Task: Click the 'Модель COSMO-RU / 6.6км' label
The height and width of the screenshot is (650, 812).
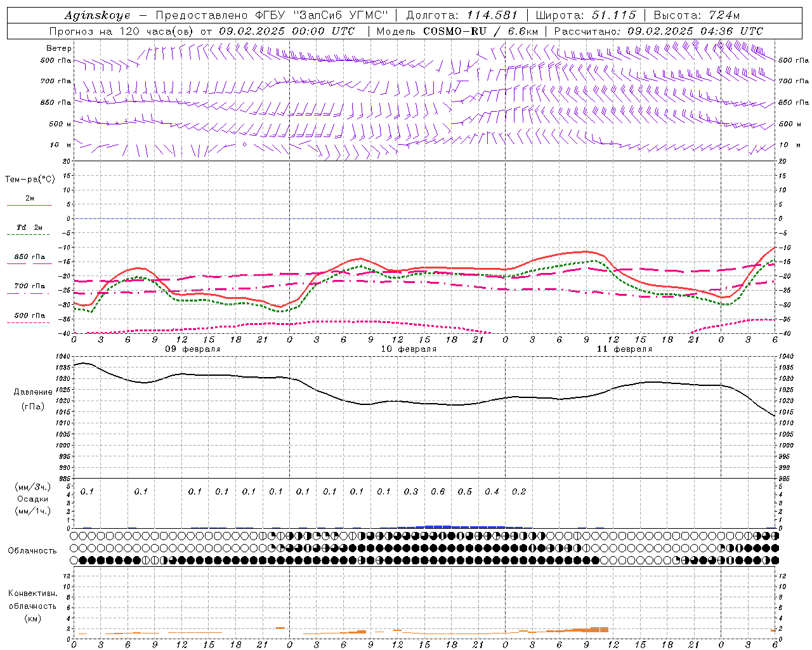Action: coord(457,31)
